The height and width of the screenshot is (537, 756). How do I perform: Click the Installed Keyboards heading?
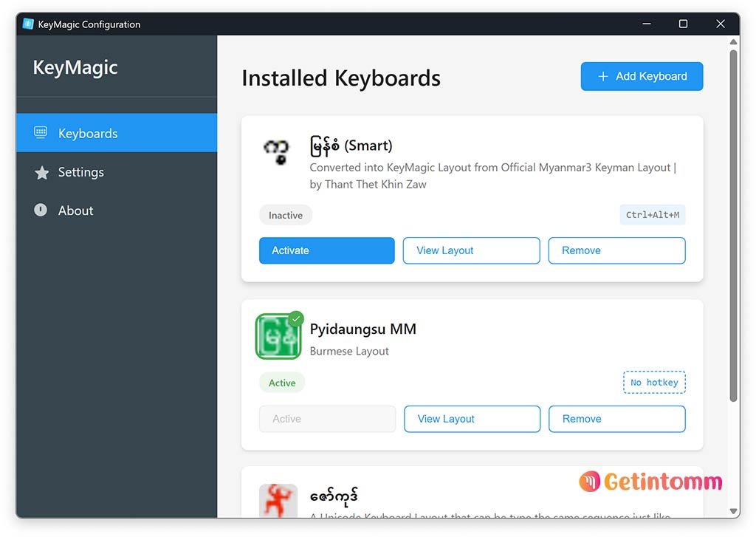341,78
